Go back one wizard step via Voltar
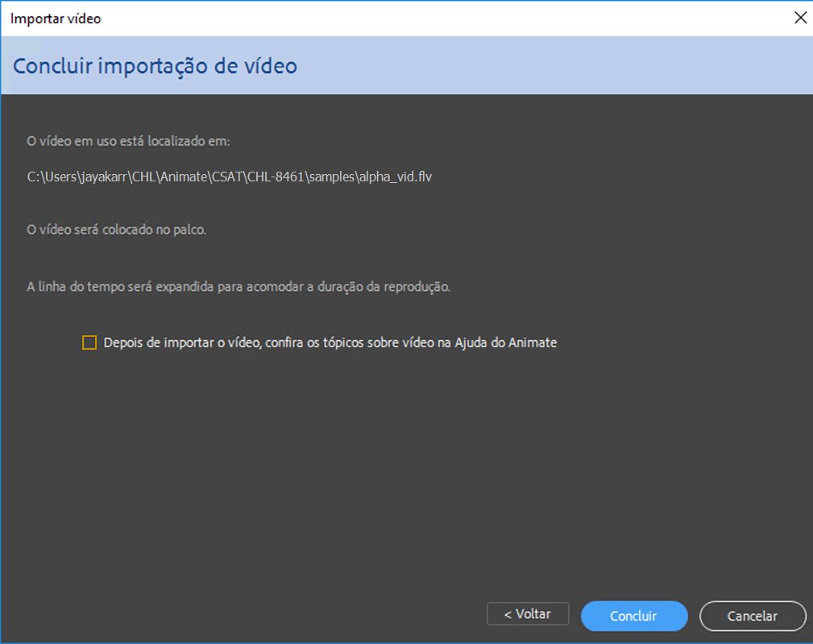 point(528,613)
